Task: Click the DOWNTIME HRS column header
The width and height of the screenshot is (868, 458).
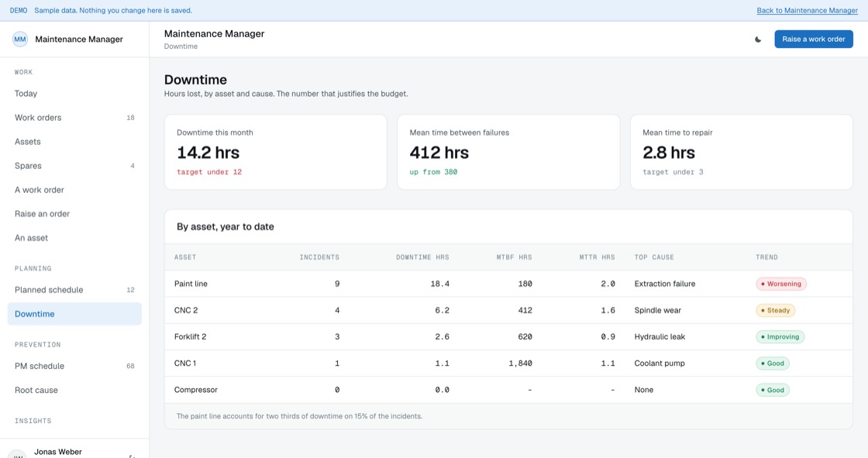Action: 422,257
